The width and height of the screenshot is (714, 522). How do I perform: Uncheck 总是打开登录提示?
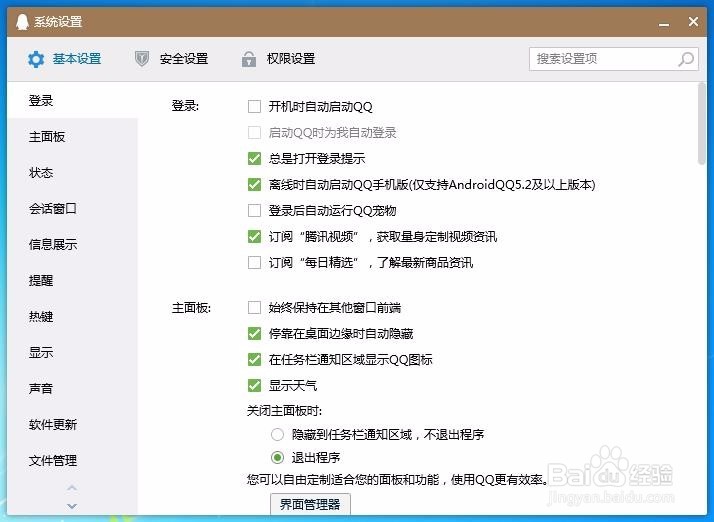point(254,159)
